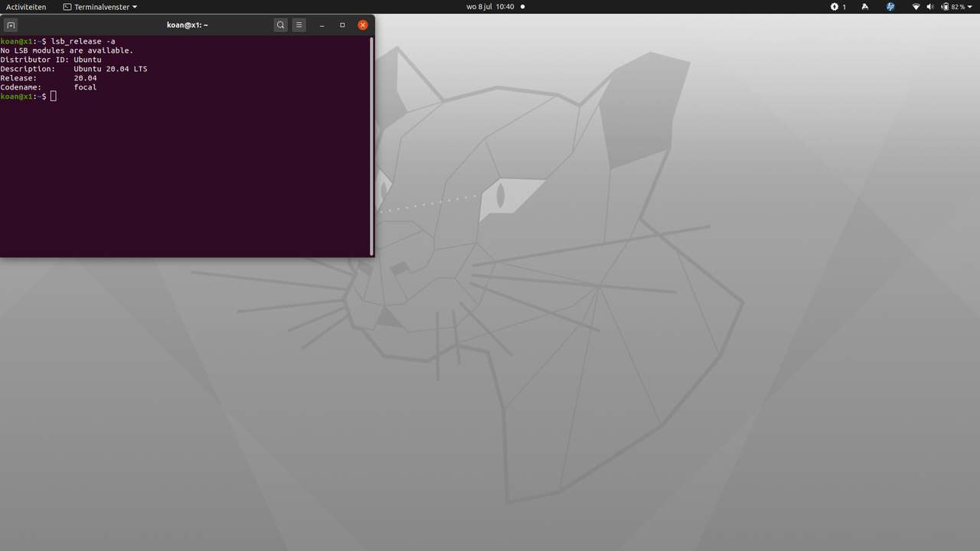This screenshot has height=551, width=980.
Task: Maximize the terminal window
Action: (x=342, y=25)
